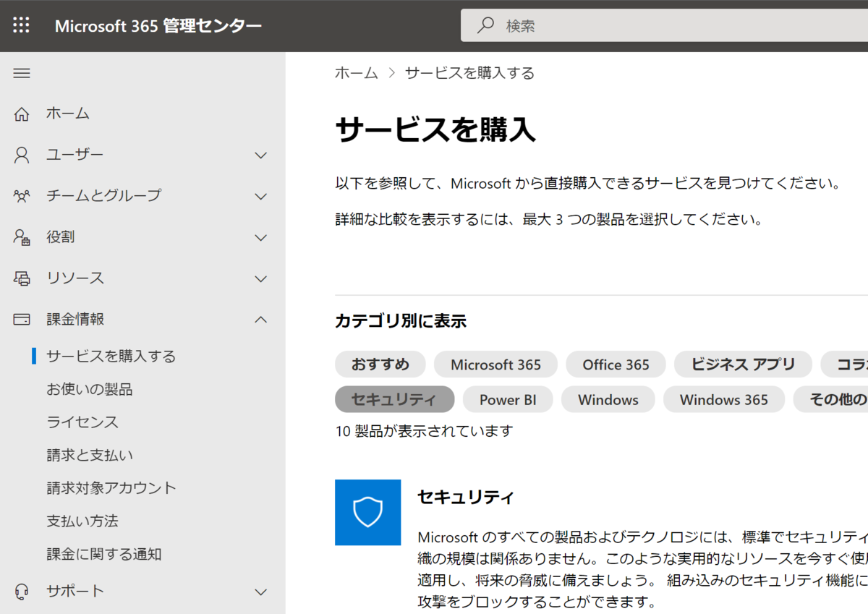868x614 pixels.
Task: Click the ホーム breadcrumb link
Action: [x=357, y=73]
